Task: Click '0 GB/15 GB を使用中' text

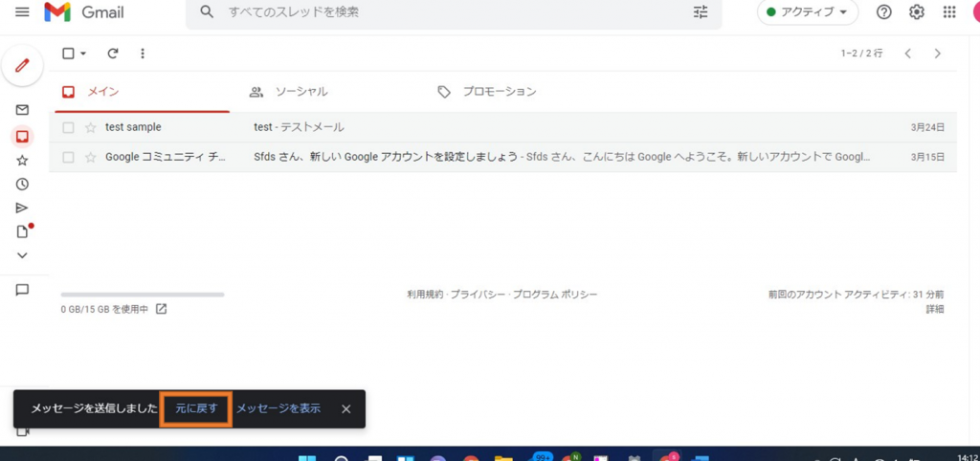Action: (104, 309)
